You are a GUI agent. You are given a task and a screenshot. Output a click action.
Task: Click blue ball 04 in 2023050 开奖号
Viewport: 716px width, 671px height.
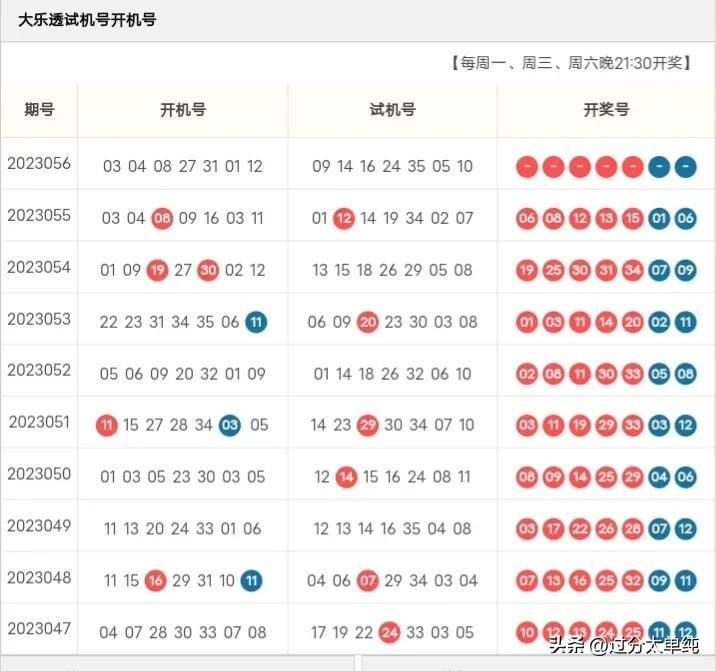659,478
